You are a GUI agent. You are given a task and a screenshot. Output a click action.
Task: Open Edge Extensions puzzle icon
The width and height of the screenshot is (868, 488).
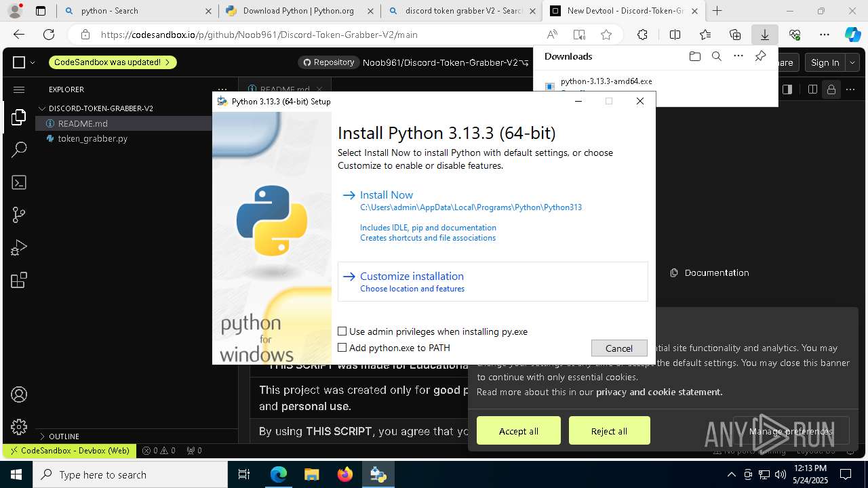tap(642, 35)
